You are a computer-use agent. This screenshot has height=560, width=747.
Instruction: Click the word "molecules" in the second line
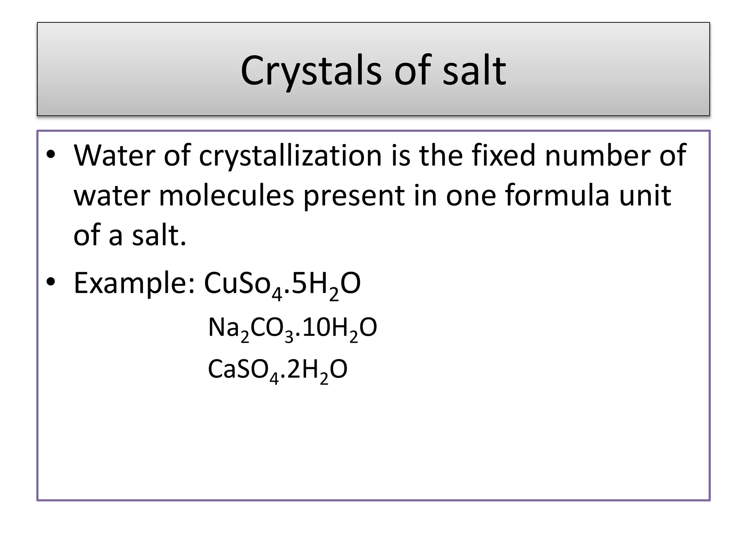click(x=227, y=195)
